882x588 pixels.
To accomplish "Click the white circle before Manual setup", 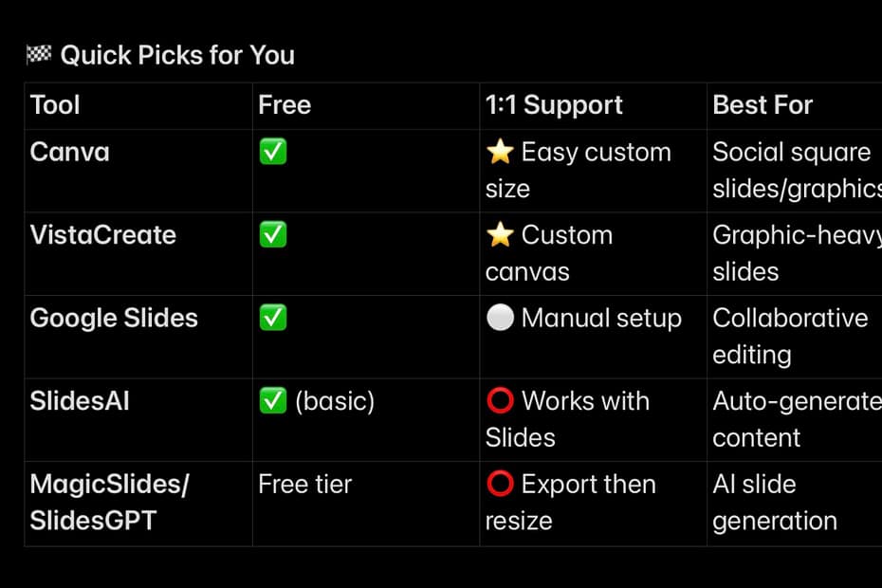I will pyautogui.click(x=500, y=318).
